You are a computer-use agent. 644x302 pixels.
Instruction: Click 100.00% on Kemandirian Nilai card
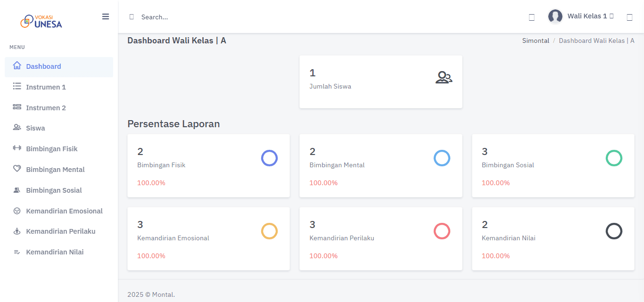(x=495, y=256)
